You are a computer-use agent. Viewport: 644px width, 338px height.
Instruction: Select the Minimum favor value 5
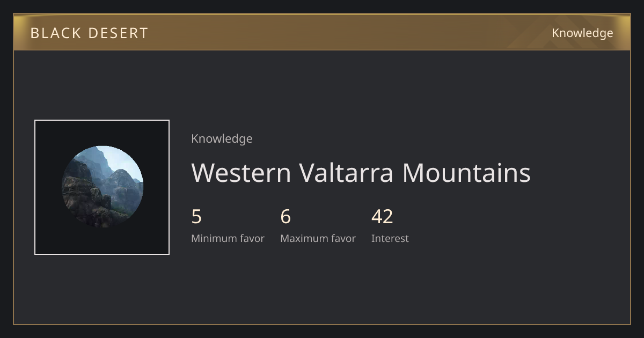196,217
